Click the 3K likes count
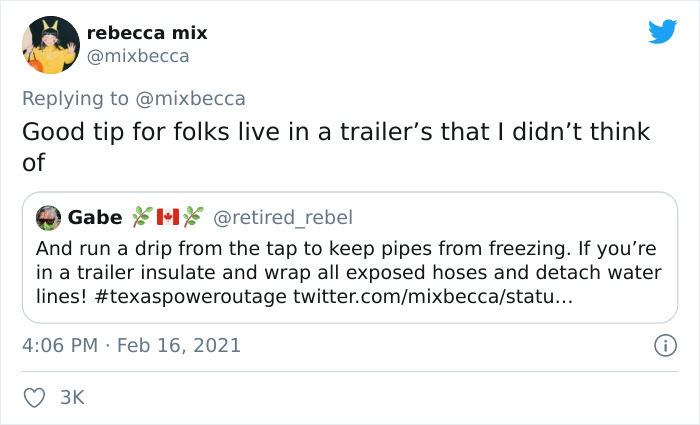The width and height of the screenshot is (700, 425). click(x=73, y=397)
